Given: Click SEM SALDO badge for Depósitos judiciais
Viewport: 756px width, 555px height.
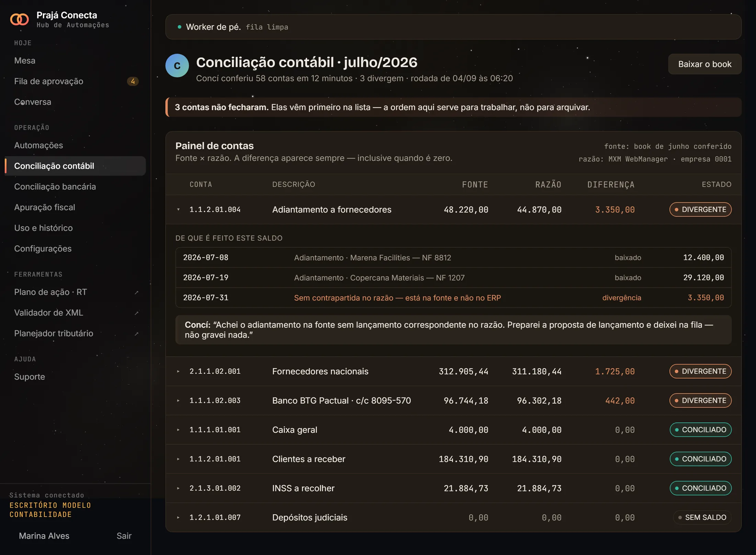Looking at the screenshot, I should click(x=702, y=517).
